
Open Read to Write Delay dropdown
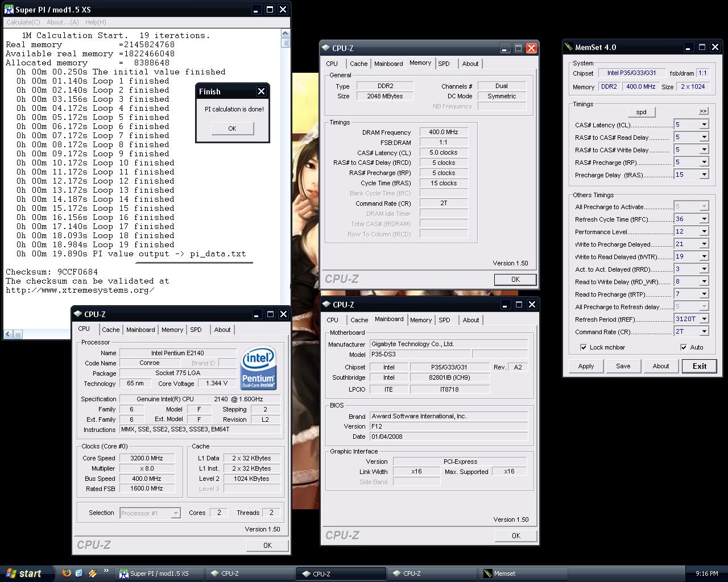click(704, 281)
